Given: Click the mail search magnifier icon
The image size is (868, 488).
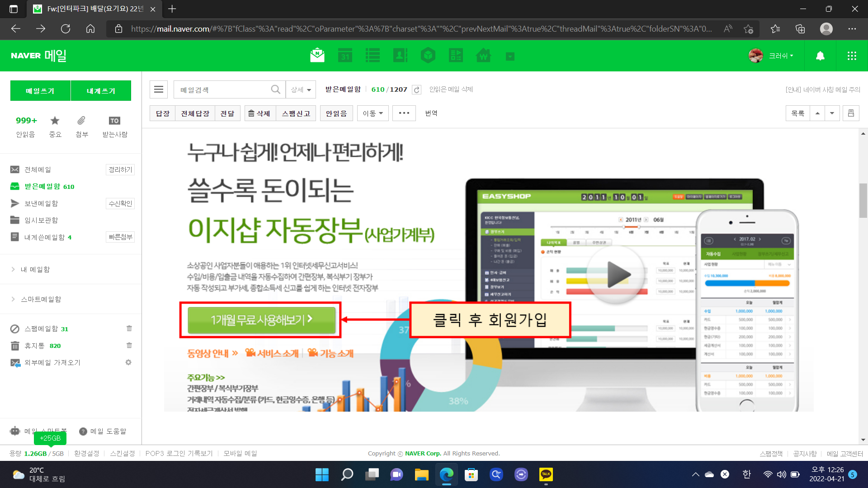Looking at the screenshot, I should point(275,89).
